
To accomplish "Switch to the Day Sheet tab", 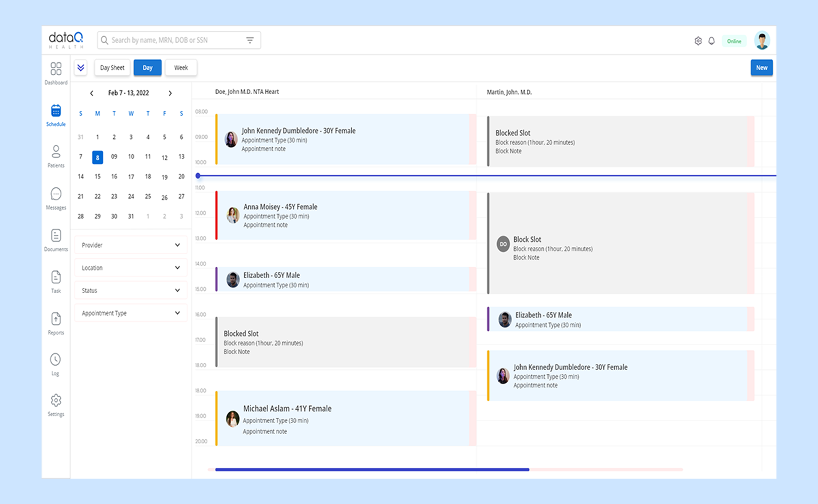I will tap(112, 68).
